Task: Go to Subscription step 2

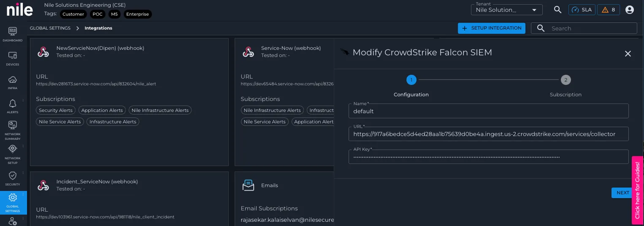Action: point(566,80)
